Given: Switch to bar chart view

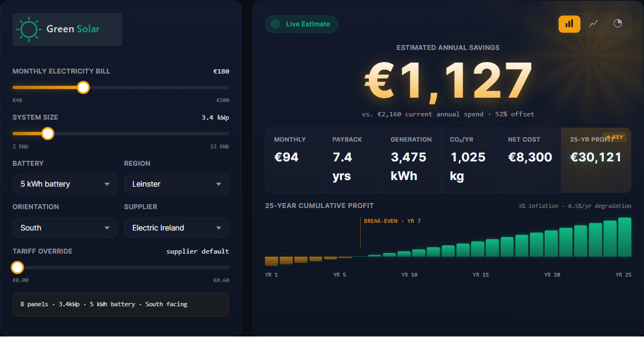Looking at the screenshot, I should pos(569,24).
